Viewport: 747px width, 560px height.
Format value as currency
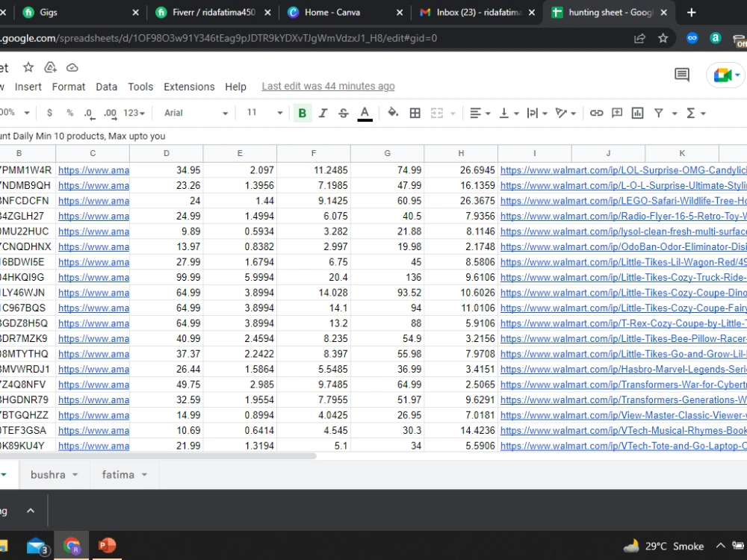[49, 113]
